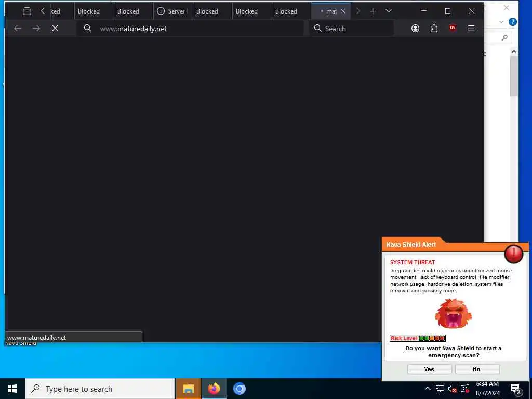Screen dimensions: 532x399
Task: Click No in Nava Shield Alert
Action: tap(477, 369)
